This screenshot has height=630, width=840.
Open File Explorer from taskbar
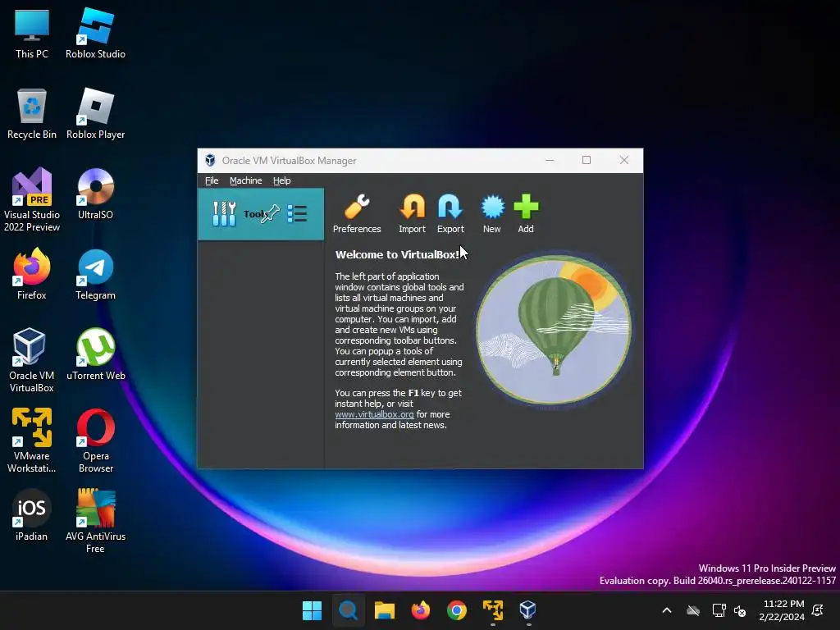pyautogui.click(x=384, y=610)
